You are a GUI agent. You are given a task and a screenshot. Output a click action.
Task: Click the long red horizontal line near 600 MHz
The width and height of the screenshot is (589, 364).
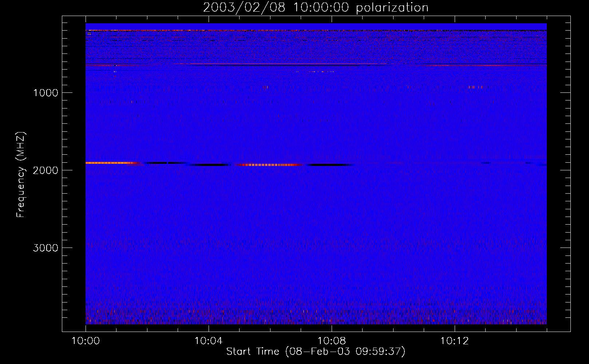pos(280,64)
